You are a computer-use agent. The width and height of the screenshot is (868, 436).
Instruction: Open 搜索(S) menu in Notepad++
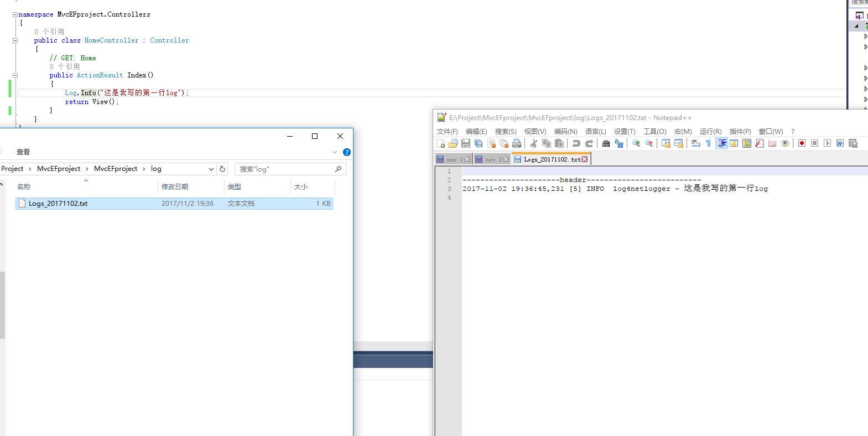[506, 132]
